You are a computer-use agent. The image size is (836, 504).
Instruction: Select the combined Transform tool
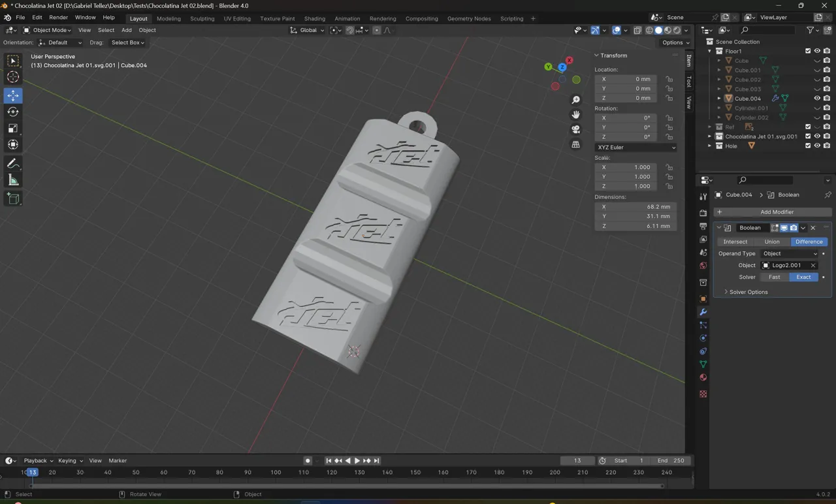tap(13, 144)
